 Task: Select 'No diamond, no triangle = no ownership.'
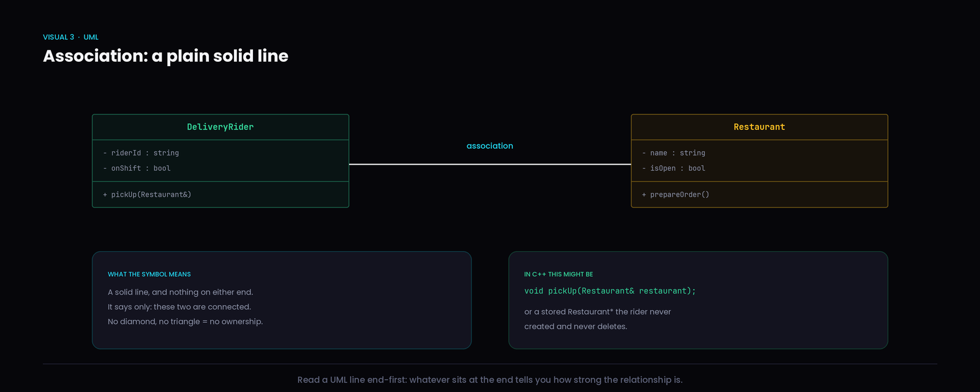click(x=186, y=322)
